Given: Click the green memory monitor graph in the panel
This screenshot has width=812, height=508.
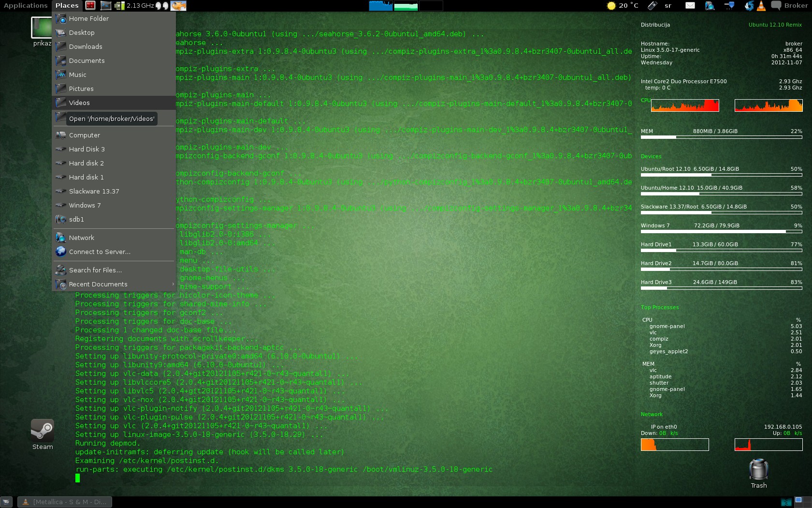Looking at the screenshot, I should click(x=406, y=5).
